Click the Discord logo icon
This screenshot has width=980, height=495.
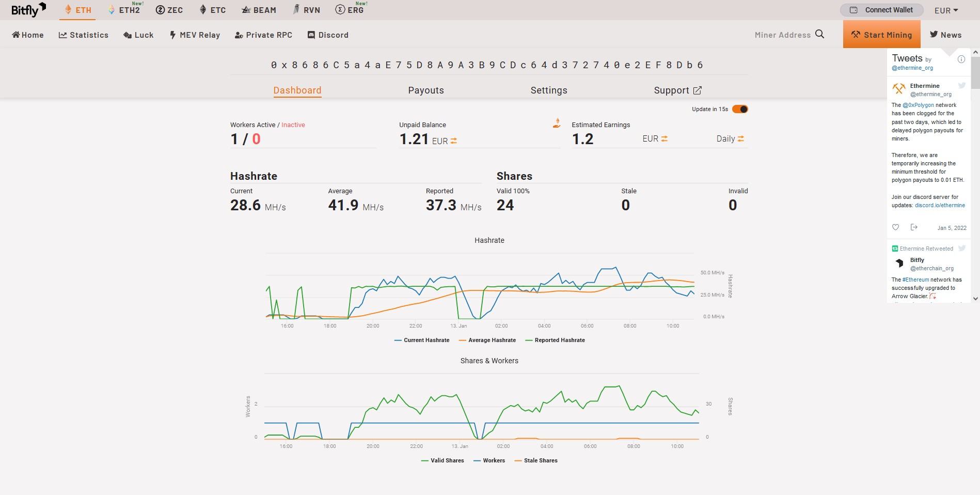311,35
